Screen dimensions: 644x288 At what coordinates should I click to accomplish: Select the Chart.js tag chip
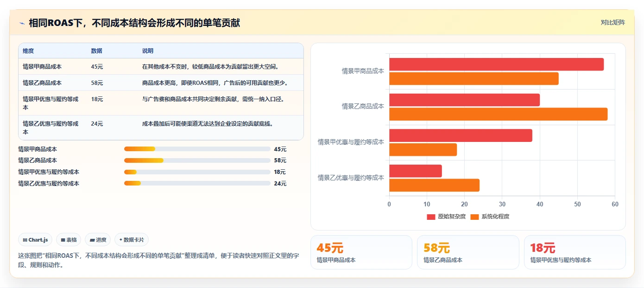click(35, 240)
